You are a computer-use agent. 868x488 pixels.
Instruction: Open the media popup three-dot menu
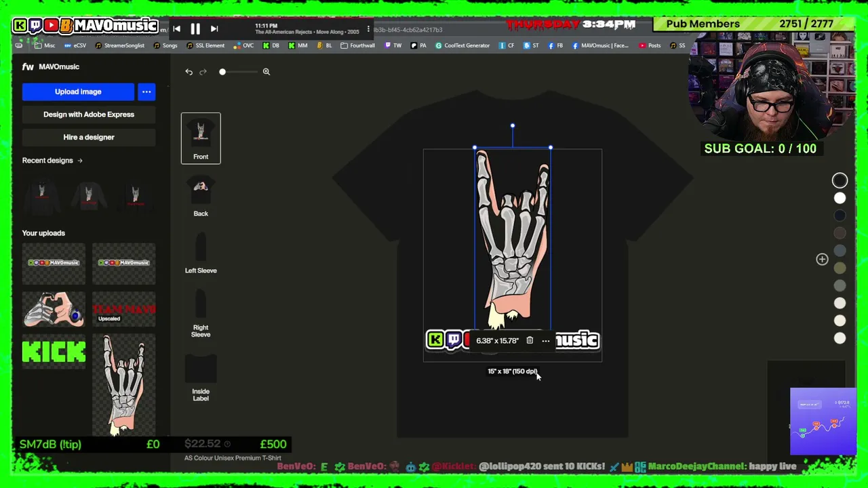[x=368, y=28]
